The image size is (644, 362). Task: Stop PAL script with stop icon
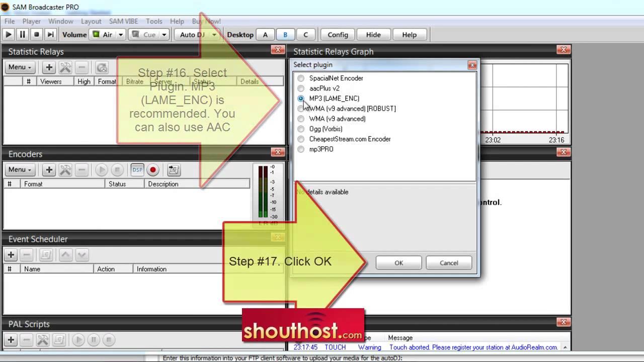(x=109, y=340)
